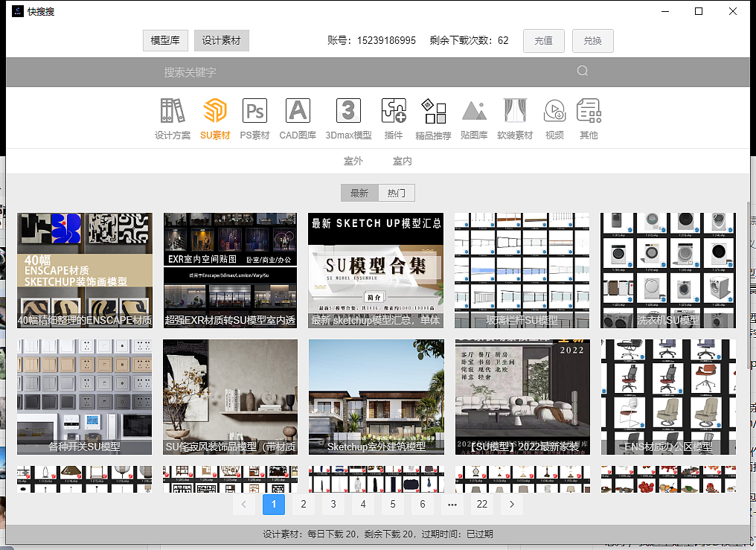The image size is (756, 550).
Task: Click the 剩余下载次数: 62 text
Action: tap(469, 40)
